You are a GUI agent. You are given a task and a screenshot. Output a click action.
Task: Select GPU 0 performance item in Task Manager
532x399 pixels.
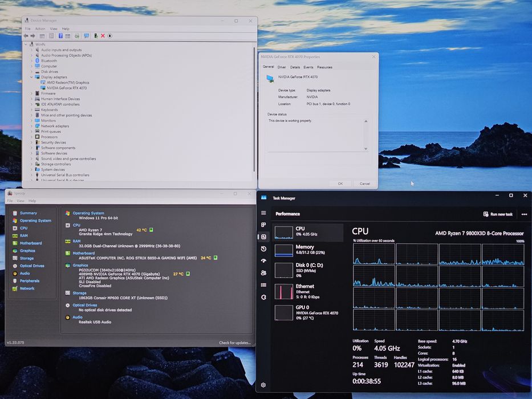(308, 312)
